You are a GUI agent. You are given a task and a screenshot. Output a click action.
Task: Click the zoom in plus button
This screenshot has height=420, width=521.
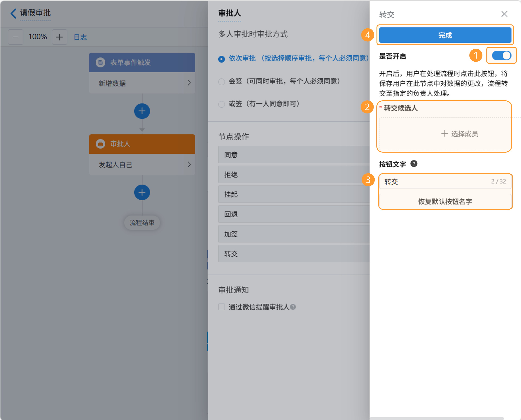point(59,37)
